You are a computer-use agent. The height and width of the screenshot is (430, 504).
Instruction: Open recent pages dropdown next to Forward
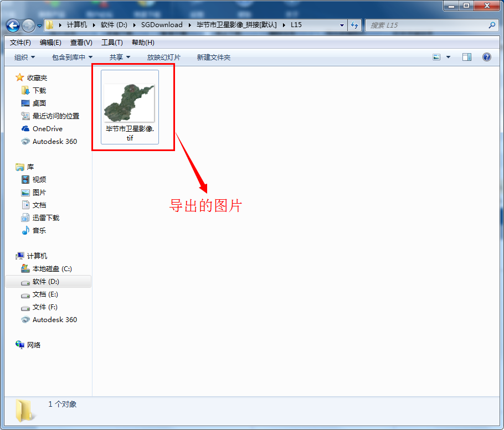click(39, 25)
